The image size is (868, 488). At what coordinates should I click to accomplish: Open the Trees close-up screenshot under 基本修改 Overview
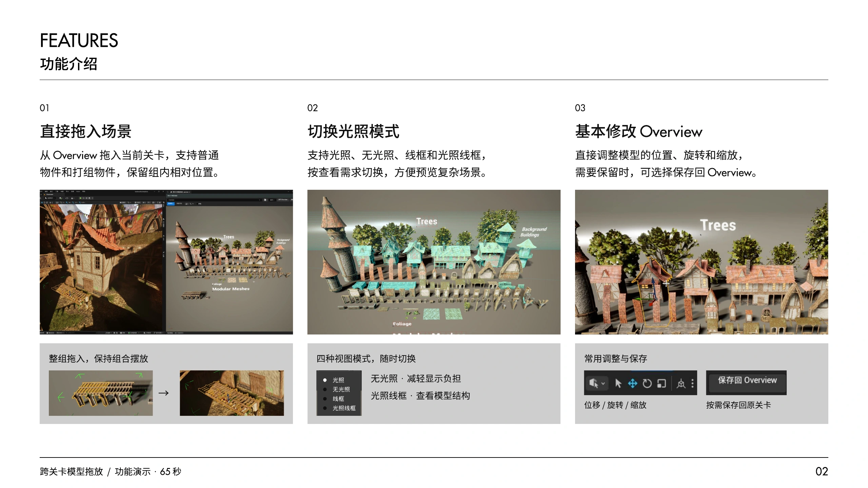[702, 262]
